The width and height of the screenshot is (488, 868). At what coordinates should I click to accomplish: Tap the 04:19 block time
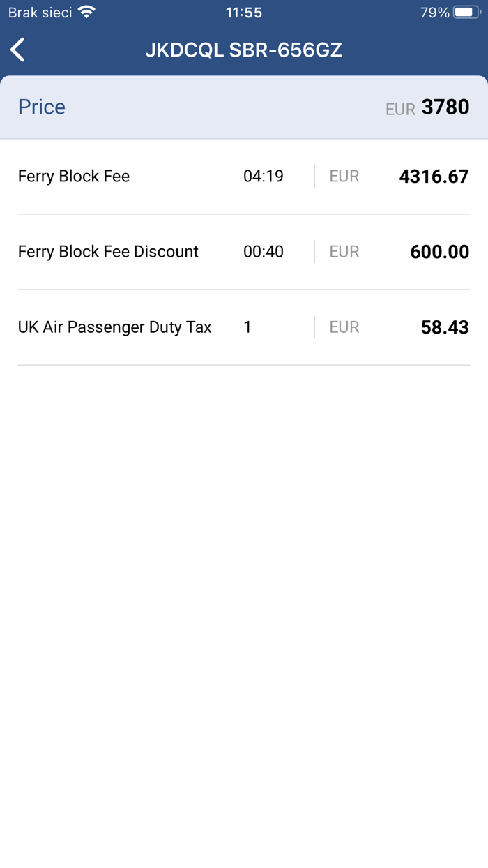click(x=264, y=177)
